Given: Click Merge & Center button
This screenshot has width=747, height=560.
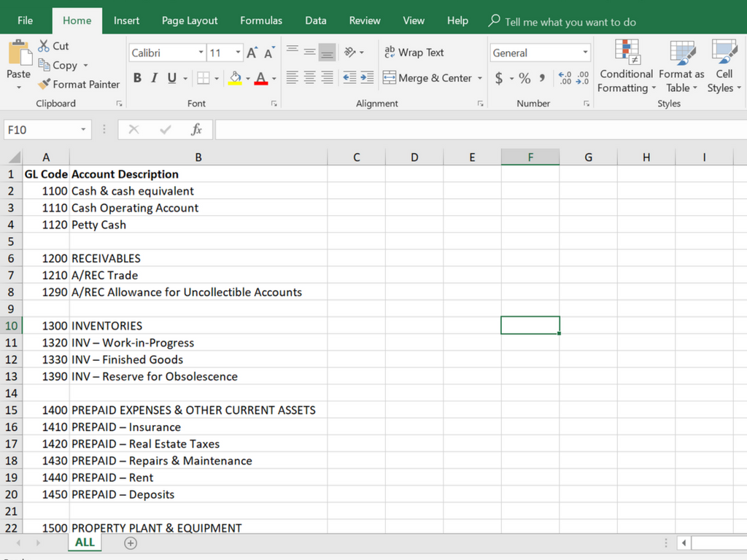Looking at the screenshot, I should 427,77.
